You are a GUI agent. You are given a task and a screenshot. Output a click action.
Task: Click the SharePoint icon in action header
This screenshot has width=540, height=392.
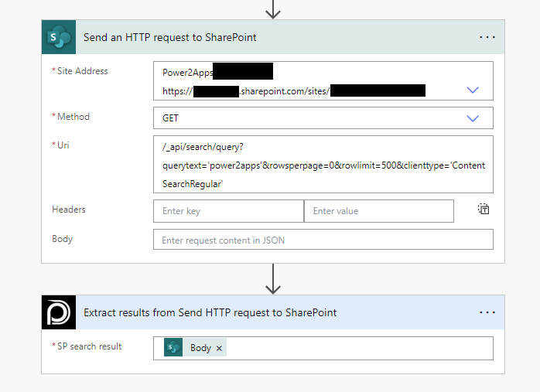tap(59, 37)
